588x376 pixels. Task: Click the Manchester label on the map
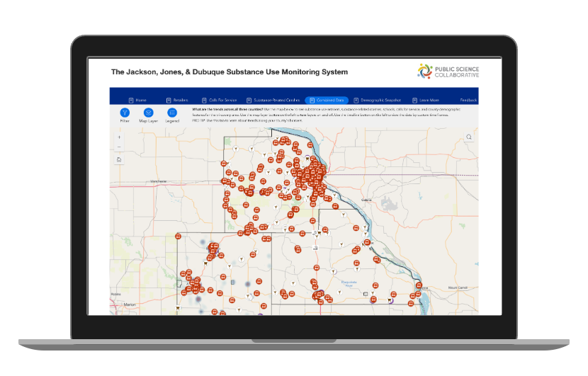tap(158, 181)
